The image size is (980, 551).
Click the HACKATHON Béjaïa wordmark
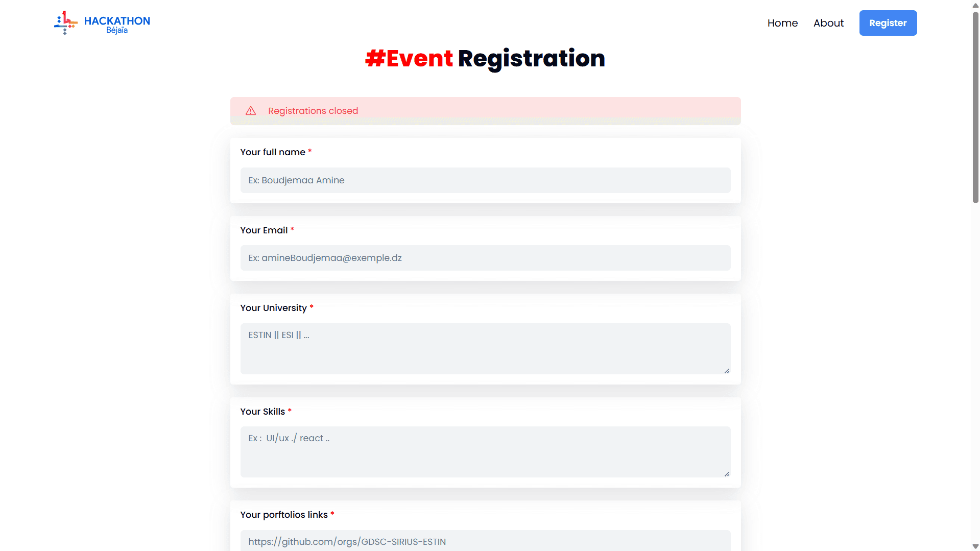click(116, 22)
